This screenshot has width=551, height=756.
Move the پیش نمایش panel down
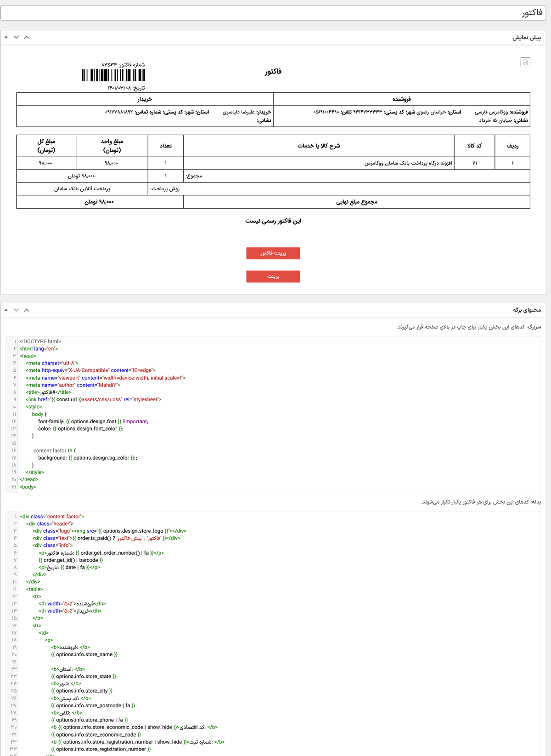[17, 37]
